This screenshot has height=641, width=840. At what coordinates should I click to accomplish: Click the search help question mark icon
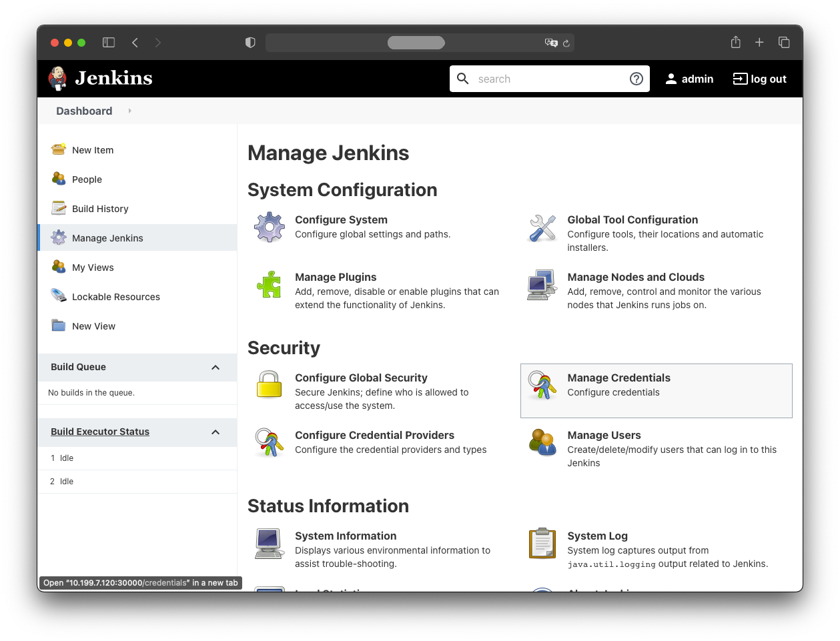click(x=636, y=79)
